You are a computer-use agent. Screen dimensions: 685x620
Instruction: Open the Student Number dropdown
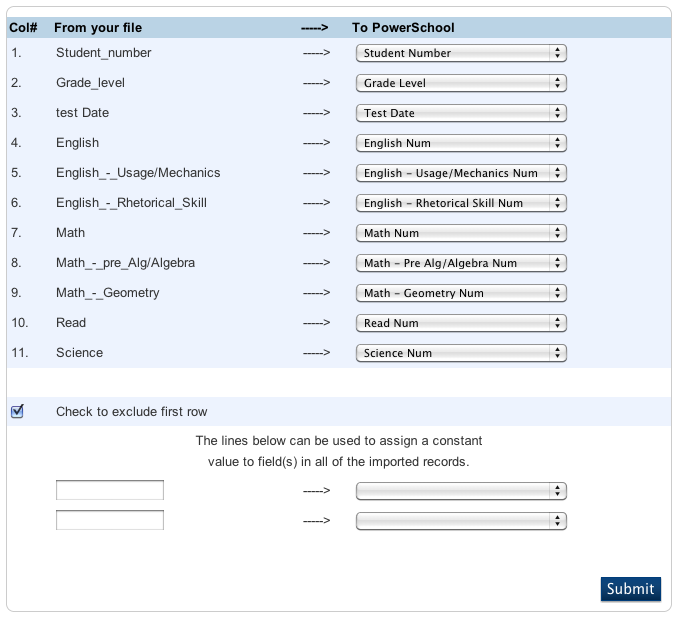coord(461,53)
